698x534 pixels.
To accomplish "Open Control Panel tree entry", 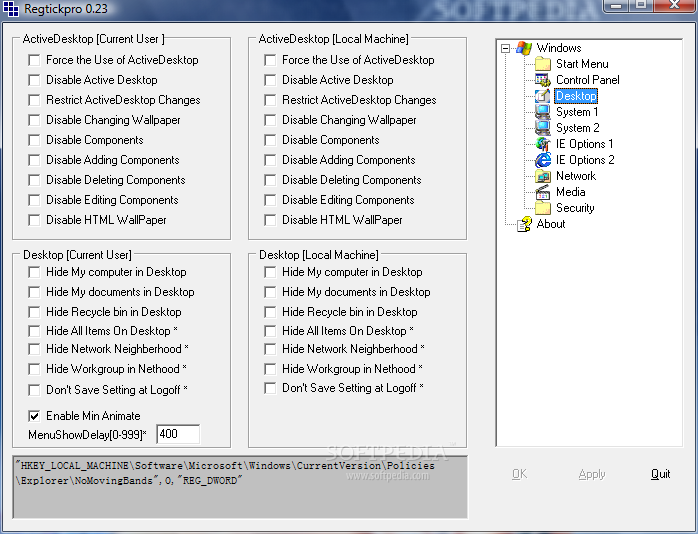I will click(x=588, y=80).
